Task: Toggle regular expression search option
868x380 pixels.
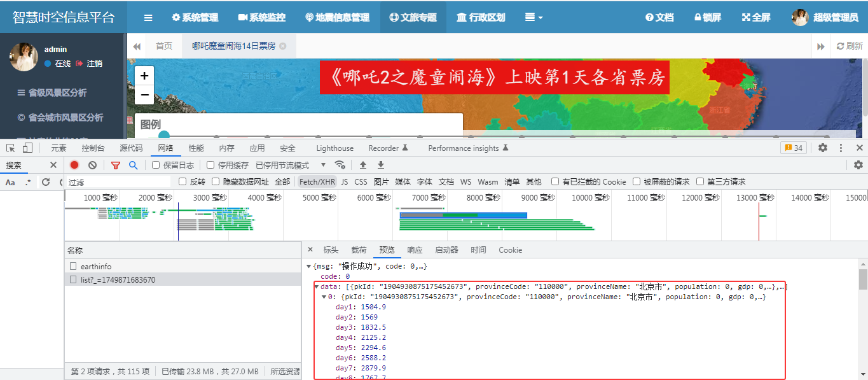Action: click(x=27, y=182)
